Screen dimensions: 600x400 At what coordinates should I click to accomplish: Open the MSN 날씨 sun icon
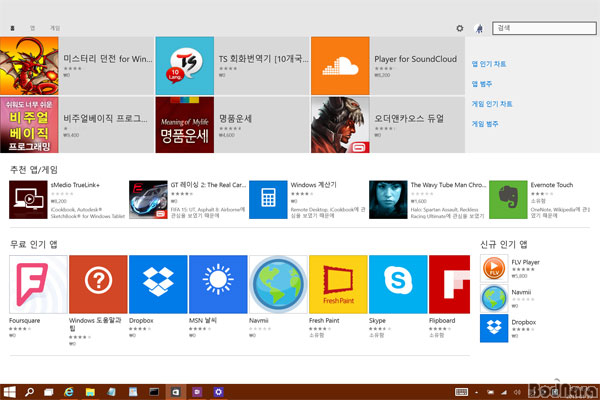[218, 284]
